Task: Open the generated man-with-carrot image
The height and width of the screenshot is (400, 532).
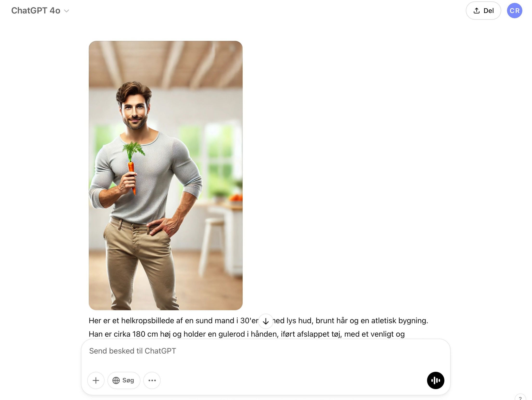Action: (166, 175)
